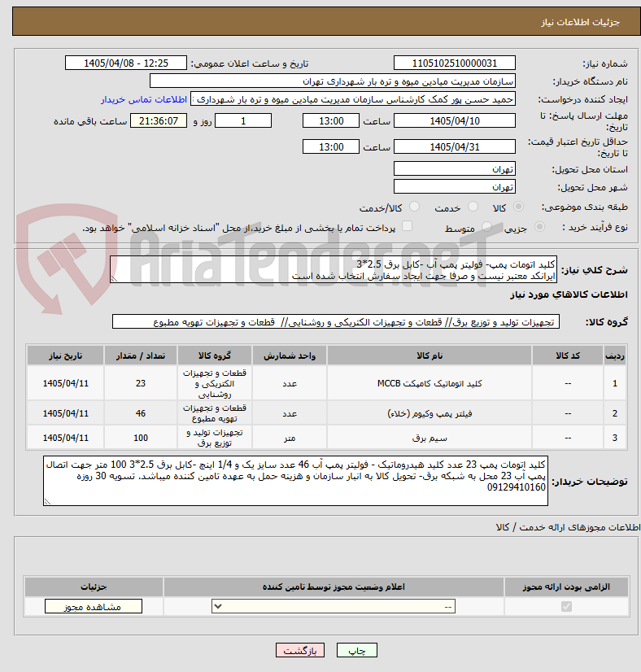Click الزامی بودن ارائه مجوز header
The height and width of the screenshot is (672, 641).
(x=566, y=587)
